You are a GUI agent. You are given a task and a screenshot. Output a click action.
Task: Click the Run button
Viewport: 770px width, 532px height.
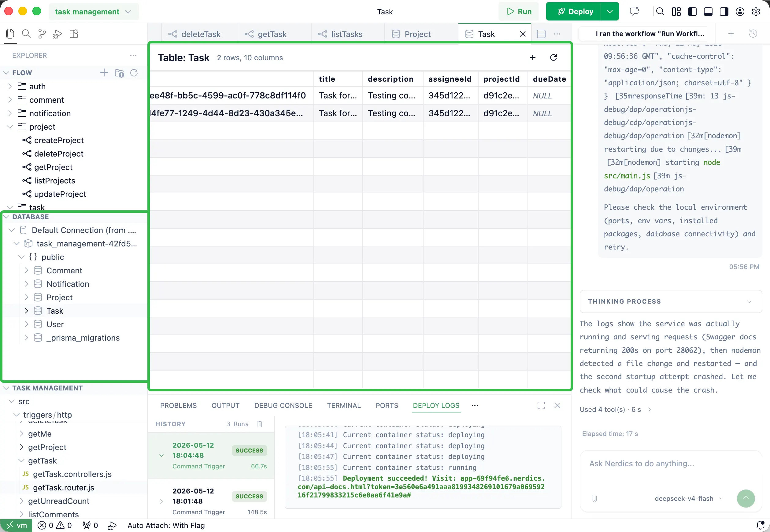[x=519, y=12]
